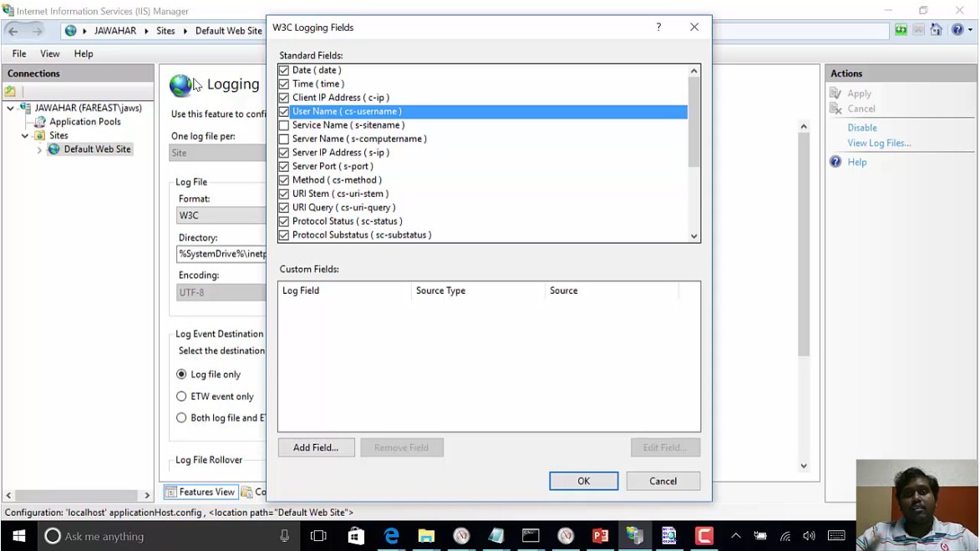
Task: Click the Back navigation arrow
Action: point(13,30)
